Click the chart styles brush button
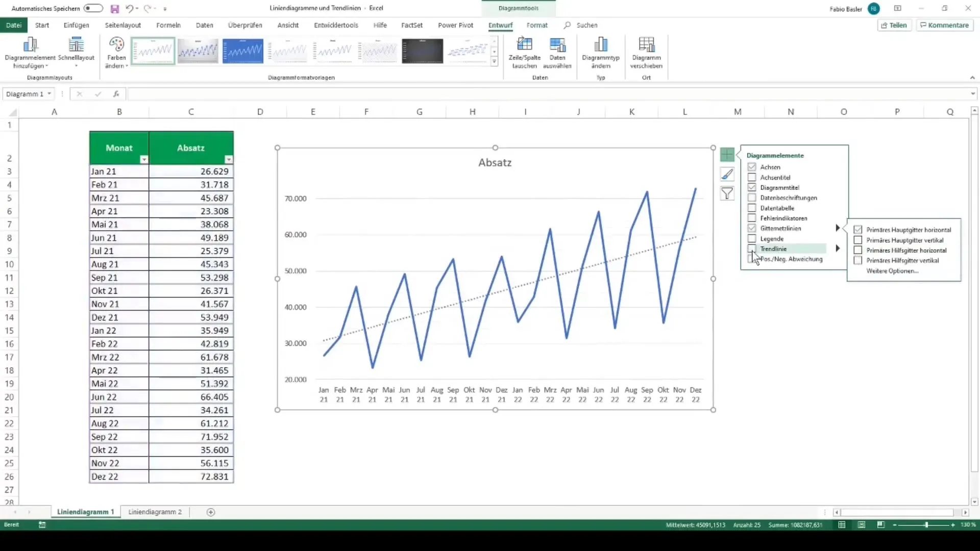This screenshot has width=980, height=551. pos(727,174)
